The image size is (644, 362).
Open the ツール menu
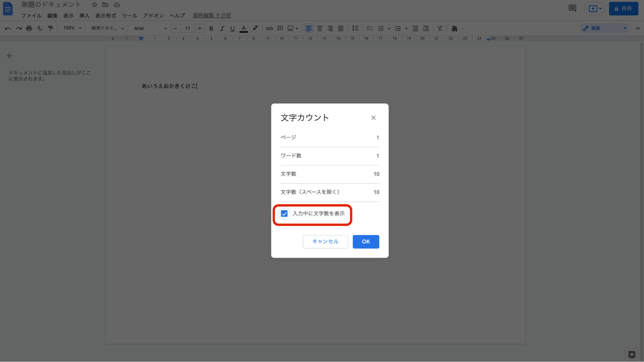tap(130, 15)
